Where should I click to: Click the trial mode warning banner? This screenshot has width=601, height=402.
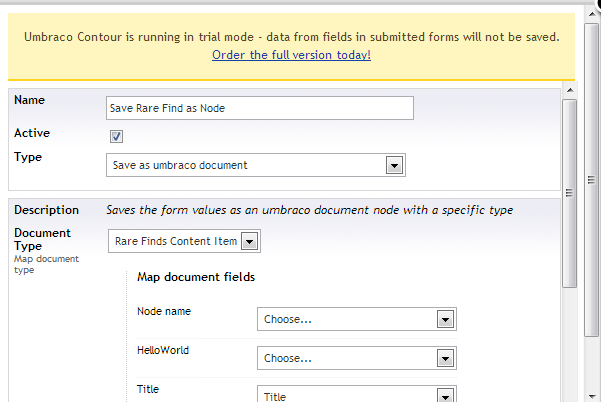(291, 46)
